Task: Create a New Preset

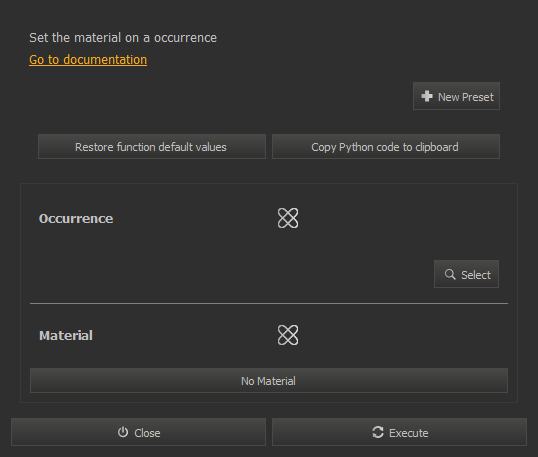Action: (x=456, y=96)
